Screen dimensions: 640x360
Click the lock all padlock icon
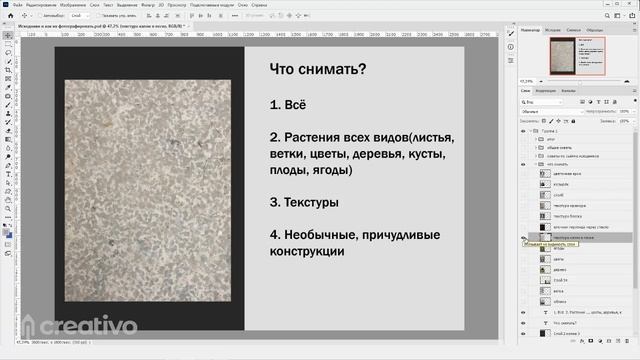tap(573, 121)
